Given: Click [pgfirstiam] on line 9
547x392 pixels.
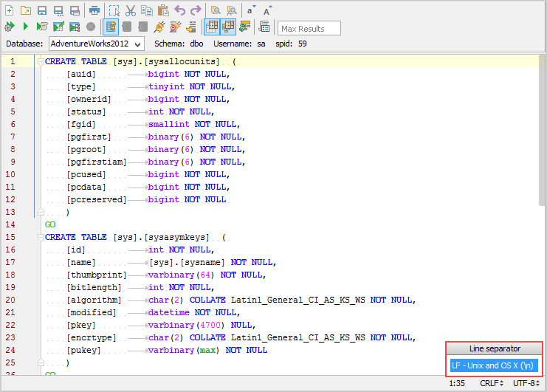Looking at the screenshot, I should pos(97,162).
